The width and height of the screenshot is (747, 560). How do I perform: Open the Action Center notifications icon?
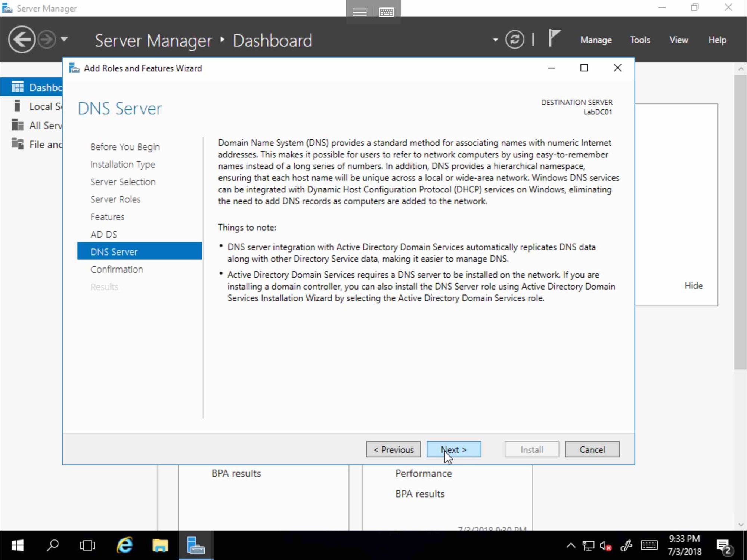[x=725, y=546]
